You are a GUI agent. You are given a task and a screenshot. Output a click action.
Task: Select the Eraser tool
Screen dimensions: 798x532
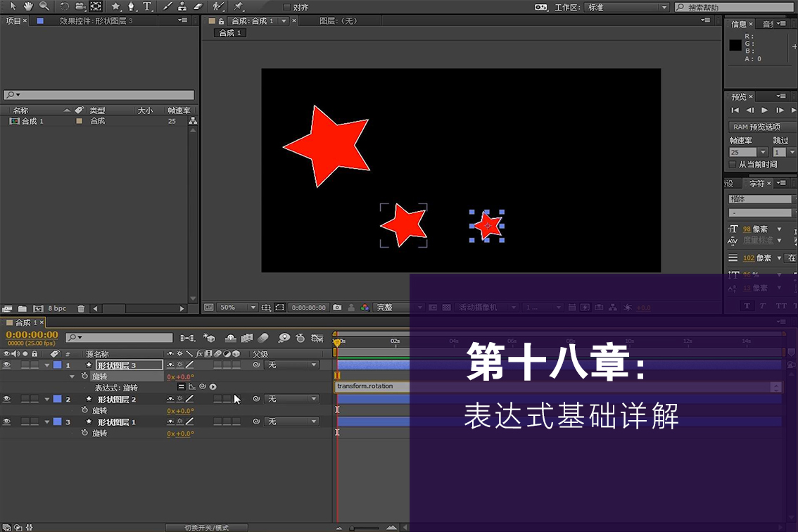197,6
